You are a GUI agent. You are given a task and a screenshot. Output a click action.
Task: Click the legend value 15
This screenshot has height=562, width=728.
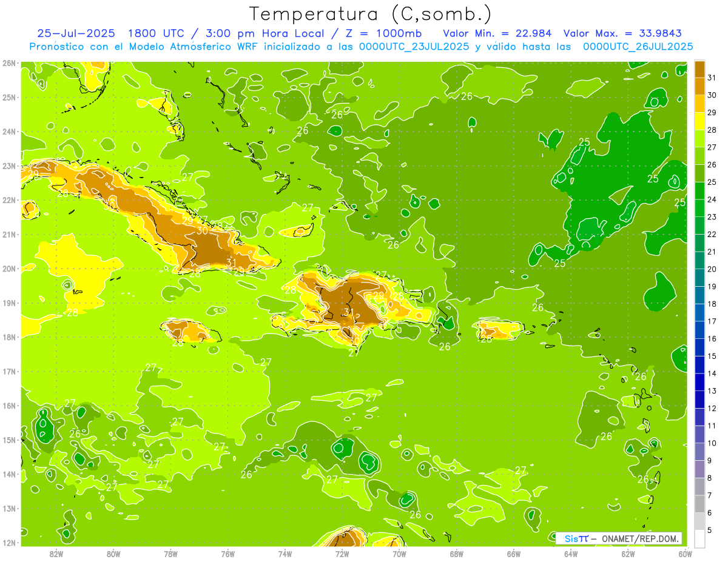(x=712, y=356)
